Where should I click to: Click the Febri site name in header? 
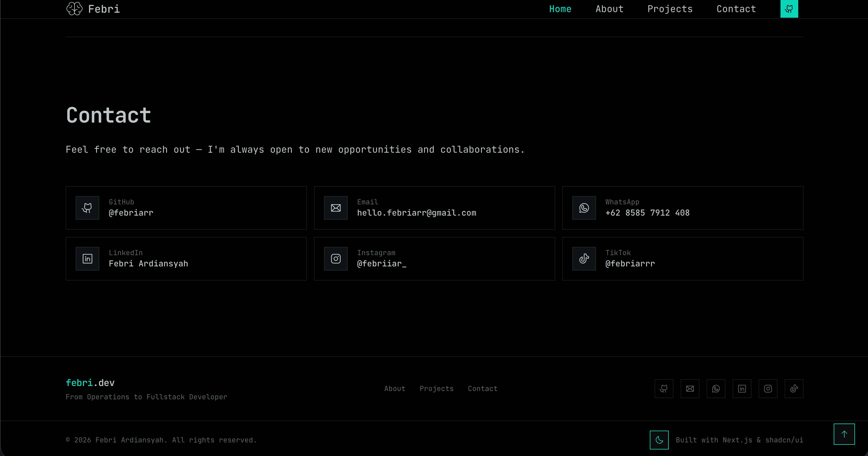[104, 9]
